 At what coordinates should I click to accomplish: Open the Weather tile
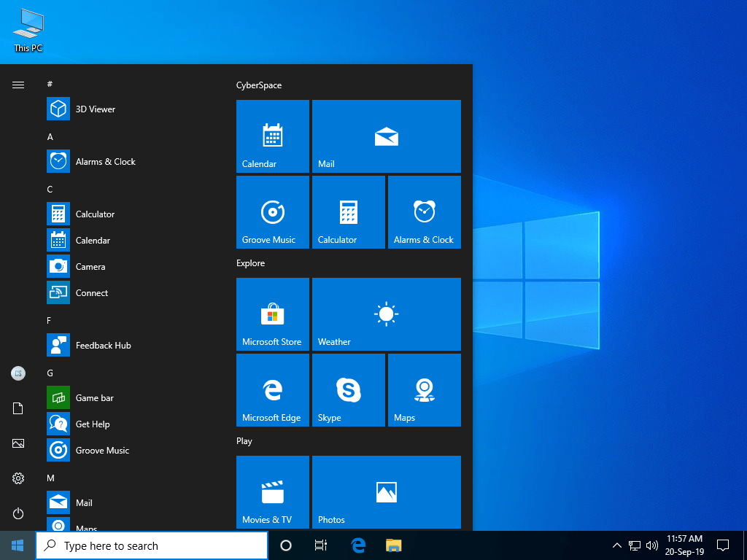(x=386, y=314)
